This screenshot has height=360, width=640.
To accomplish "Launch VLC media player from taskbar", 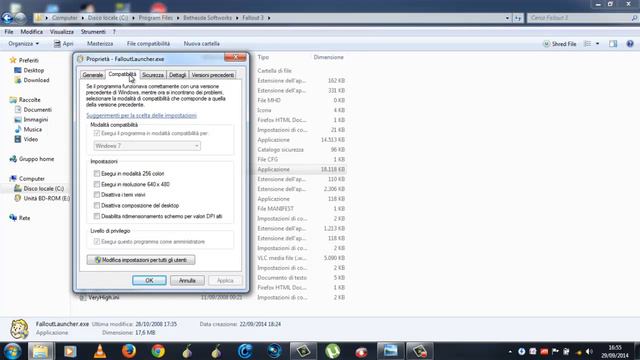I will coord(100,351).
